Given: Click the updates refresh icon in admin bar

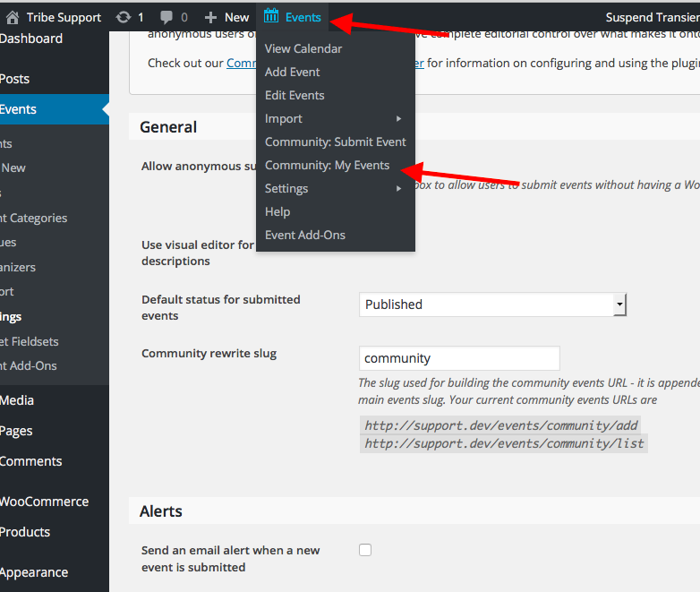Looking at the screenshot, I should (x=124, y=17).
